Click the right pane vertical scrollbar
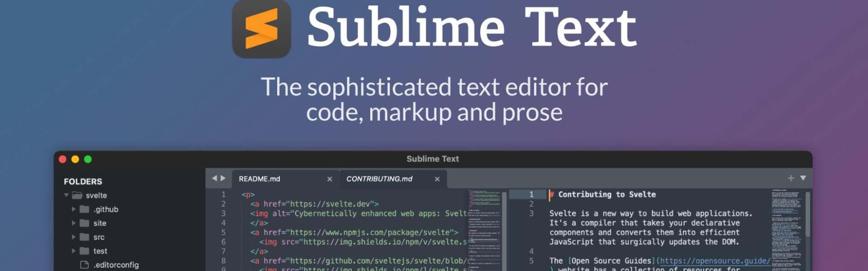This screenshot has height=271, width=868. point(808,215)
